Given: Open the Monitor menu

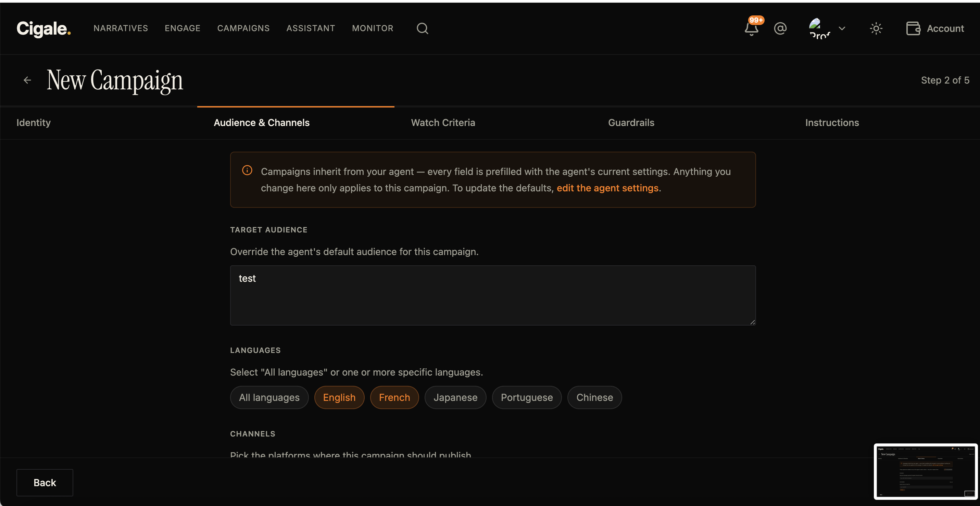Looking at the screenshot, I should [x=373, y=28].
